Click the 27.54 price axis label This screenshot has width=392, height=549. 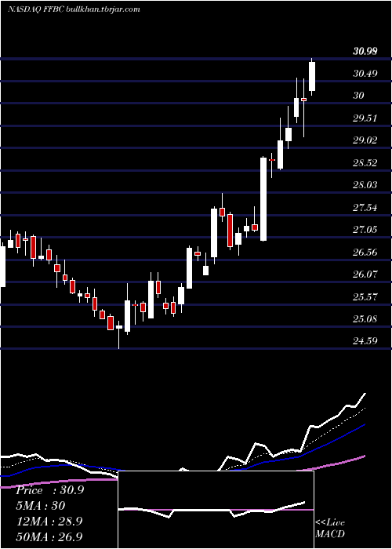point(365,208)
